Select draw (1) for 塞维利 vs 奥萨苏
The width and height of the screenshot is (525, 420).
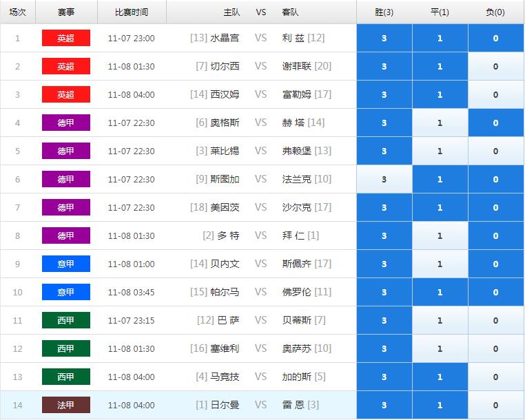(x=440, y=348)
